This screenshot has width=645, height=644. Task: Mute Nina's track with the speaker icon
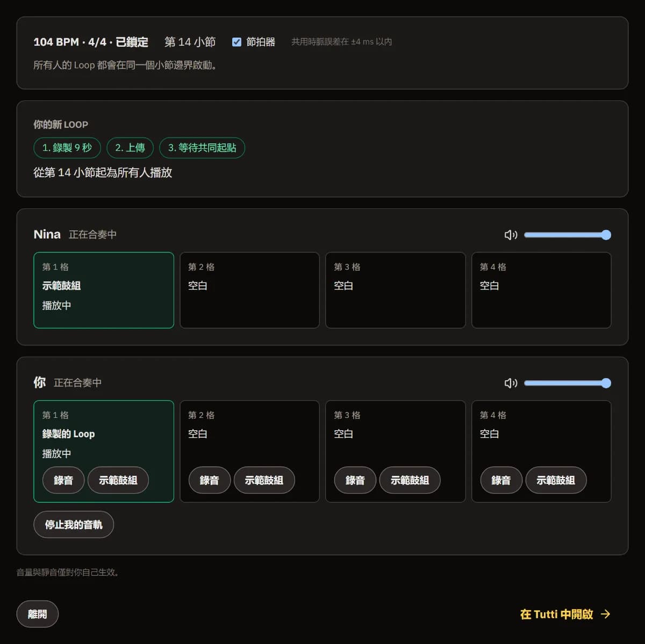coord(511,235)
